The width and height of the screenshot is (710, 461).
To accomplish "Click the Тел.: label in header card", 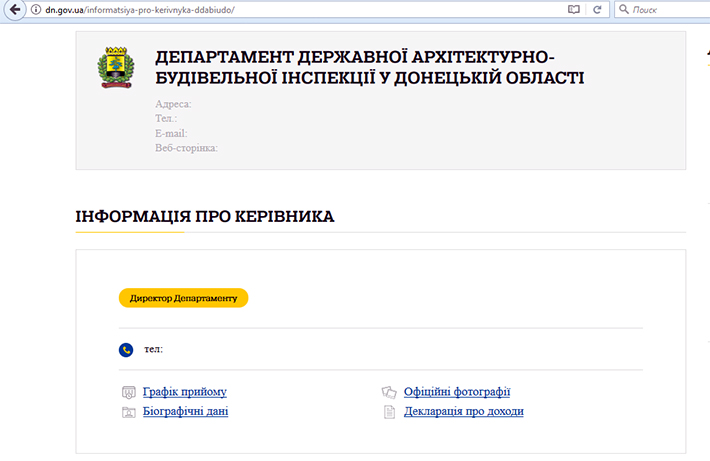I will pos(166,119).
